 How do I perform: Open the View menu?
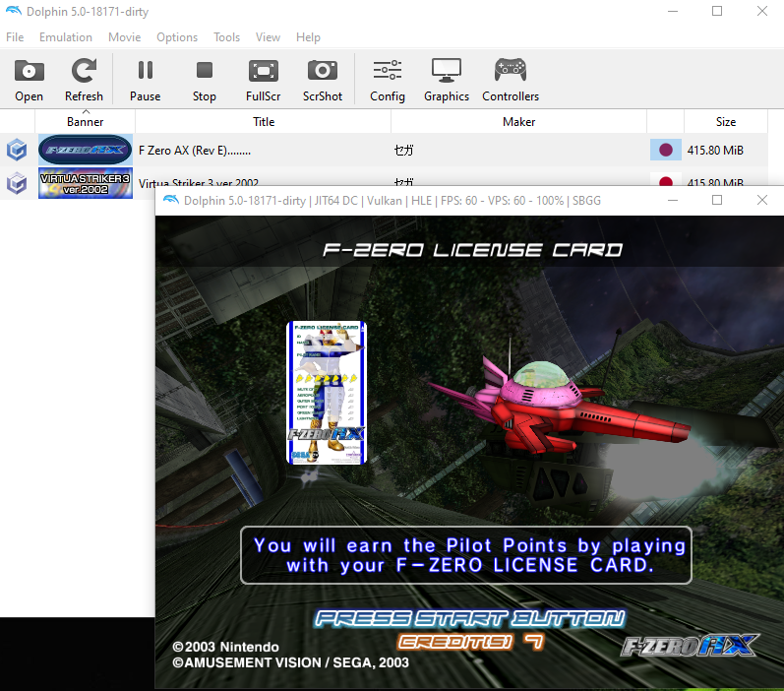[268, 37]
